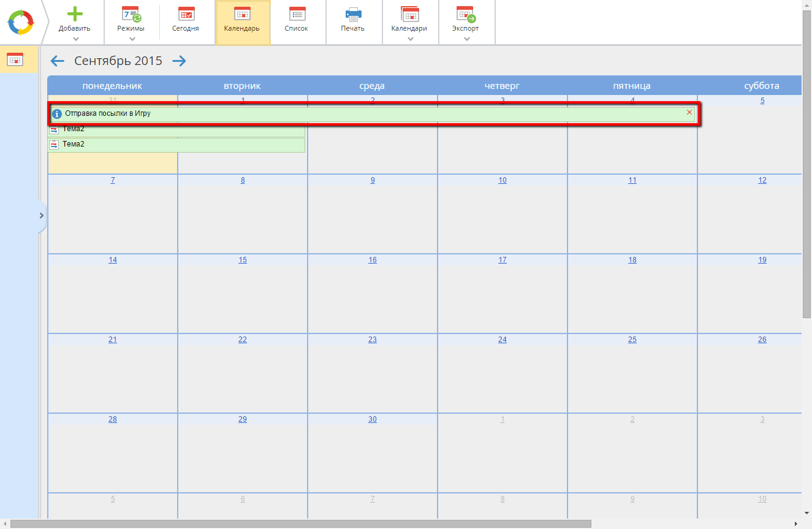Click the Печать printer icon
This screenshot has height=529, width=812.
(353, 15)
